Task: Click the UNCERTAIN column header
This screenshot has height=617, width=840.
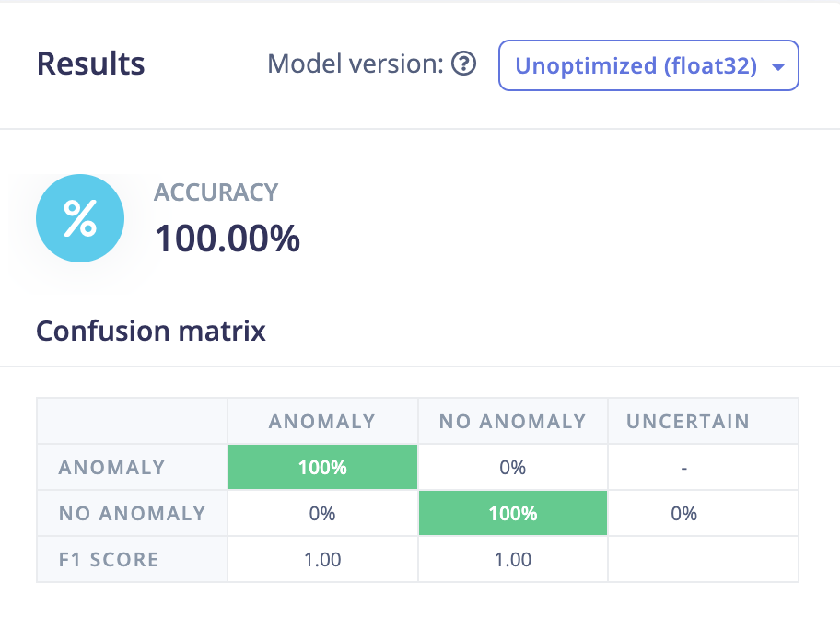Action: tap(688, 422)
